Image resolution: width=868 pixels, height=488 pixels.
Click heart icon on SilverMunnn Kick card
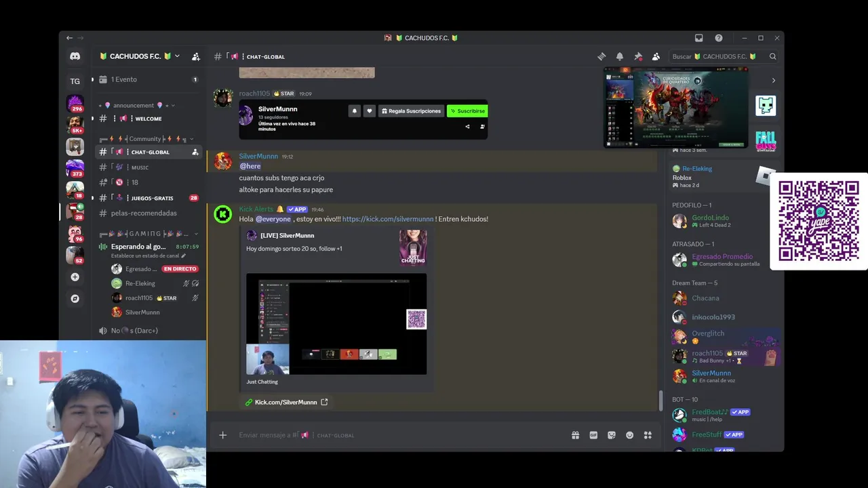click(x=369, y=110)
